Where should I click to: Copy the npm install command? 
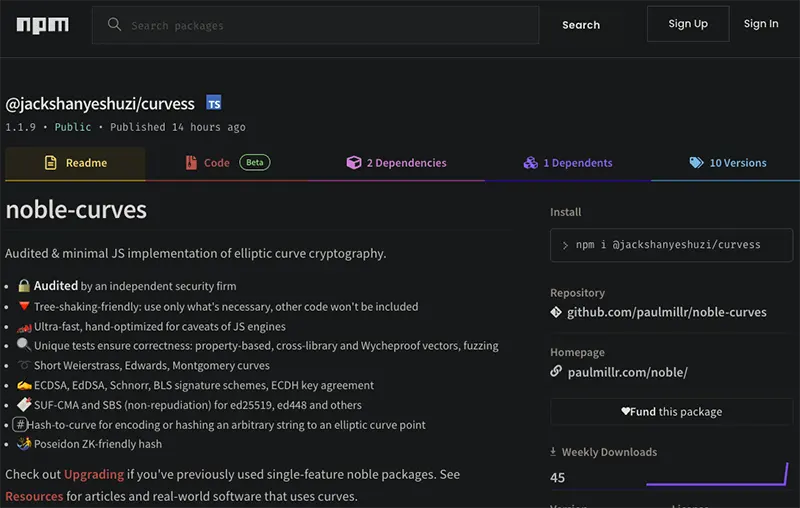coord(671,245)
